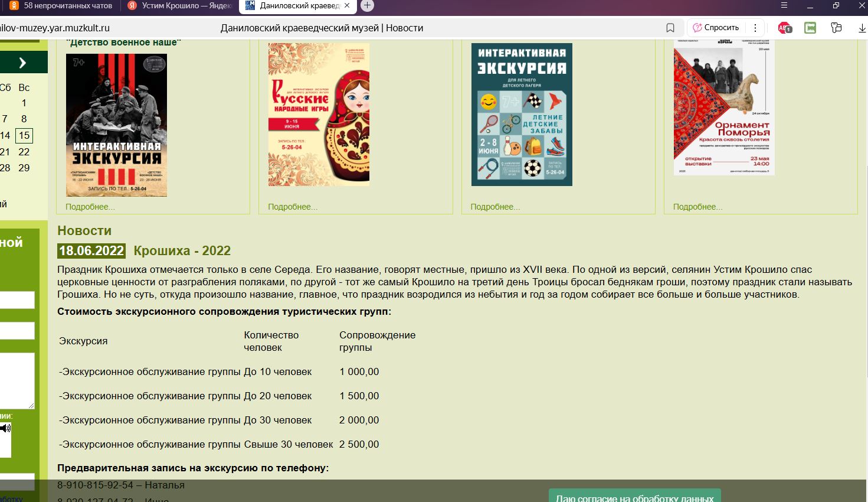
Task: Open a new tab with plus button
Action: pyautogui.click(x=367, y=5)
